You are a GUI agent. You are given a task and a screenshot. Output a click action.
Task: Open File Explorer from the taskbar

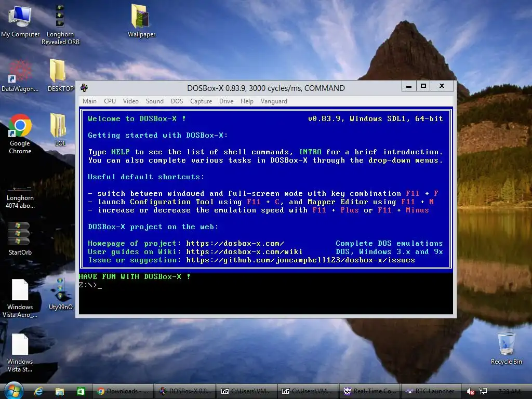pos(60,391)
